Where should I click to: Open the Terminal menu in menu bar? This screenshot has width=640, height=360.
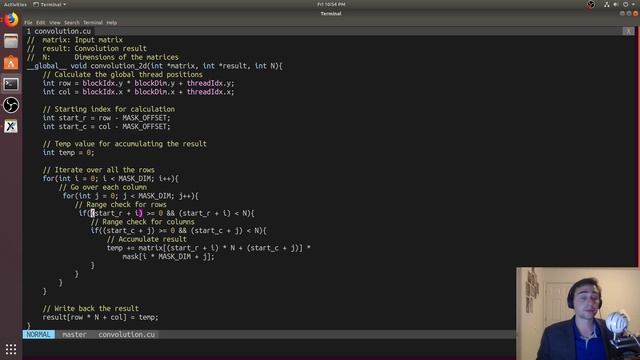(x=93, y=23)
